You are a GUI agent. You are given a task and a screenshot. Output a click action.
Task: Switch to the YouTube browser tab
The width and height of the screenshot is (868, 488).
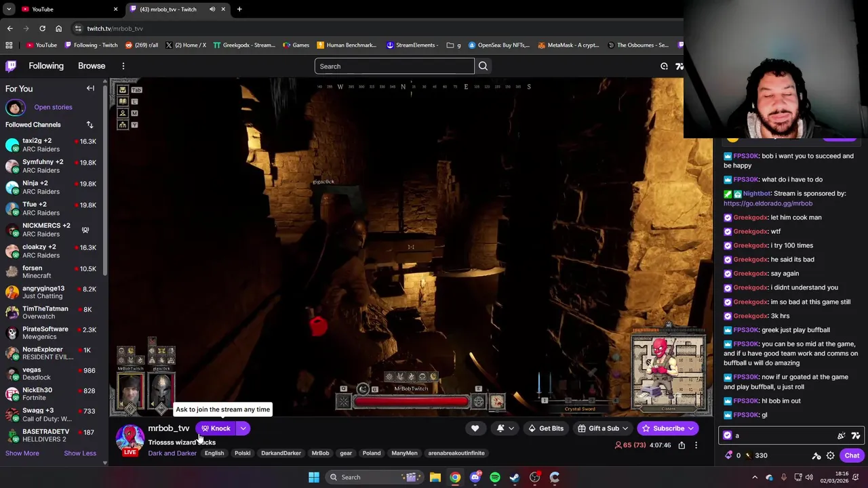click(x=68, y=9)
